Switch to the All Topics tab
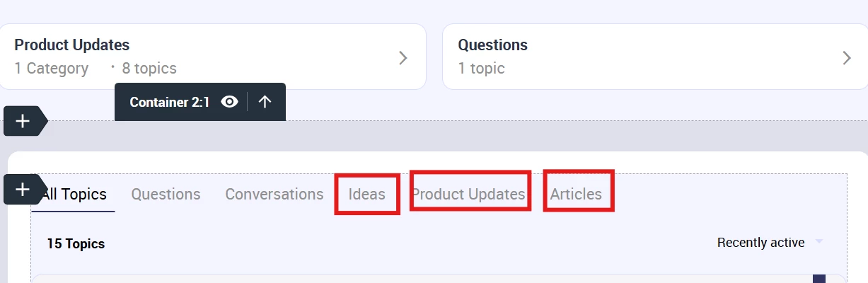Image resolution: width=868 pixels, height=283 pixels. pyautogui.click(x=74, y=194)
